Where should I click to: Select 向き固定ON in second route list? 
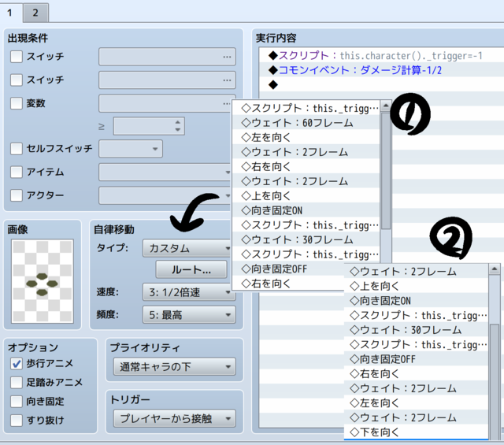417,301
